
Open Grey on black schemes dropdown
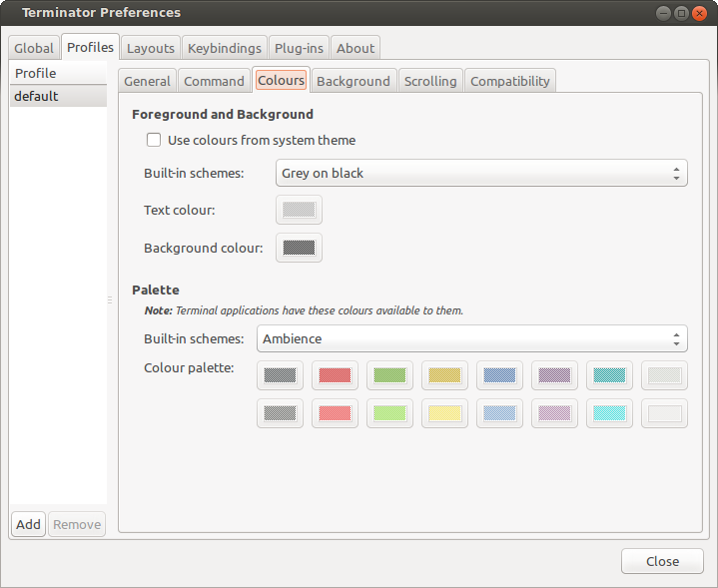click(481, 173)
